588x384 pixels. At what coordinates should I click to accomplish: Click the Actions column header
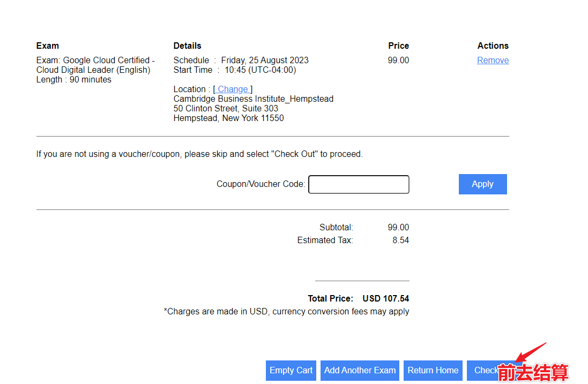[x=493, y=46]
